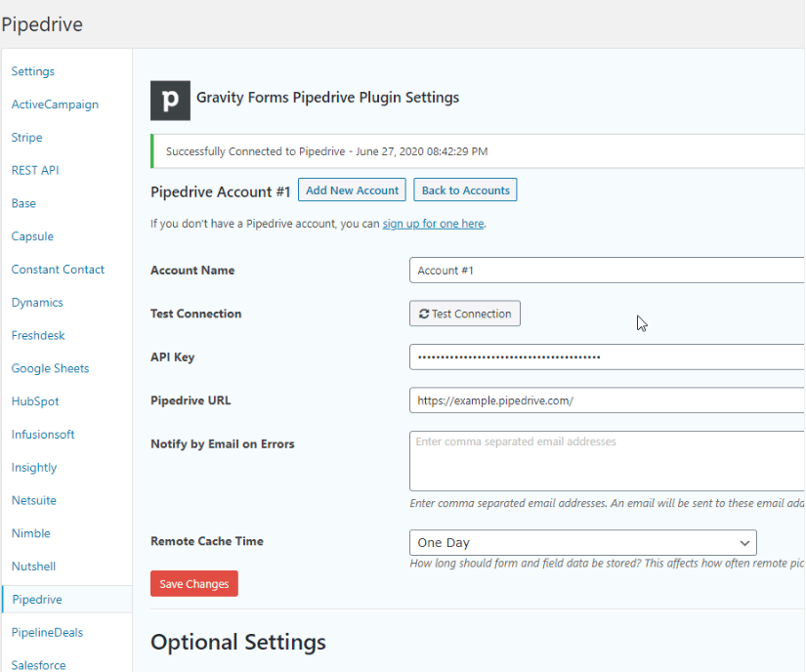The height and width of the screenshot is (672, 806).
Task: Select the active Pipedrive sidebar tab
Action: click(66, 599)
